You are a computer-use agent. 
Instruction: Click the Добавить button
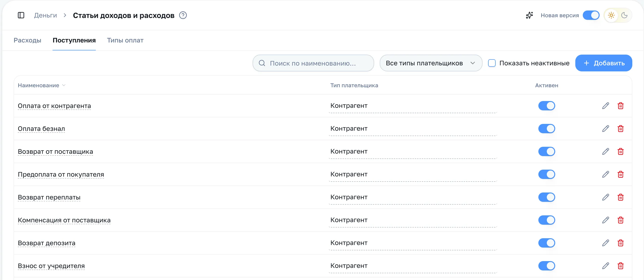point(603,63)
